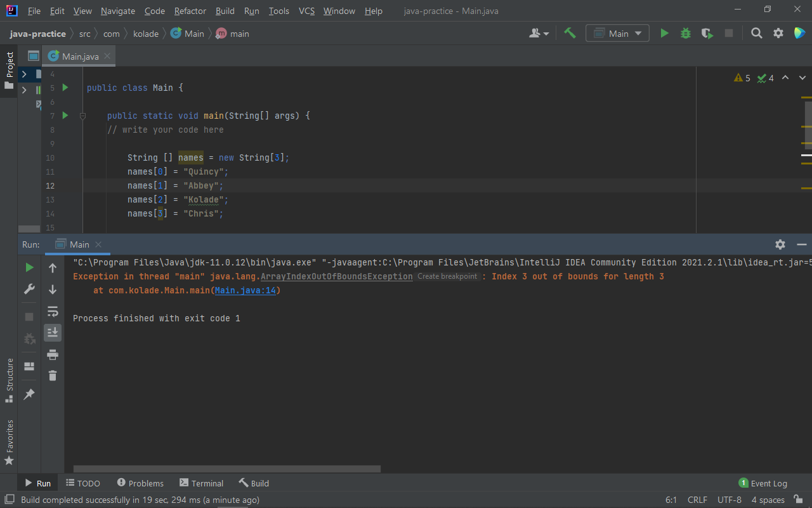
Task: Run Main with the green toolbar play icon
Action: point(664,33)
